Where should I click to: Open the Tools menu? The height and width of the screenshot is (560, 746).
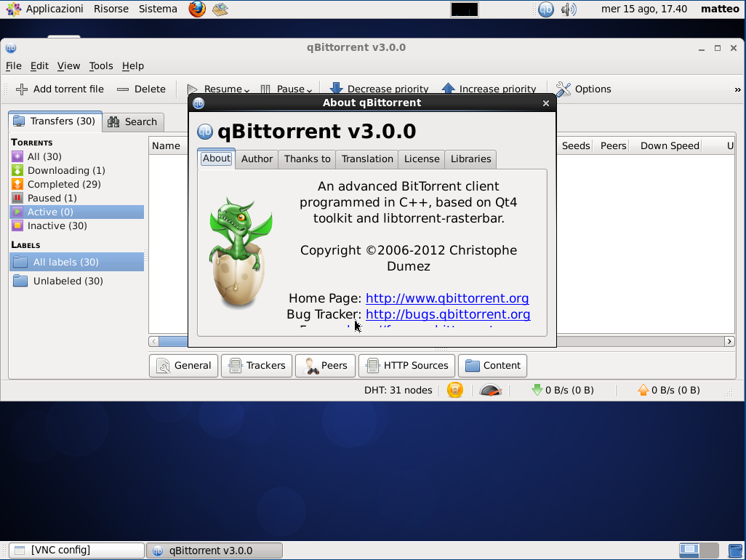tap(101, 66)
